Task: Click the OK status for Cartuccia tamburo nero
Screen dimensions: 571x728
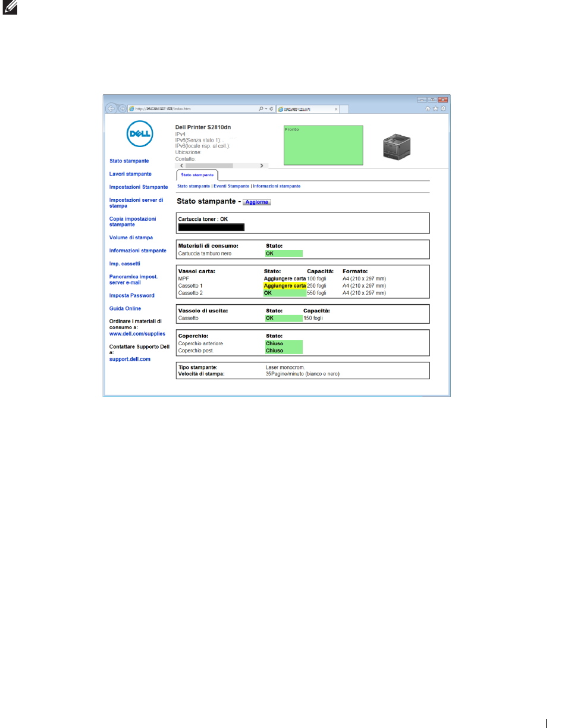Action: click(x=284, y=253)
